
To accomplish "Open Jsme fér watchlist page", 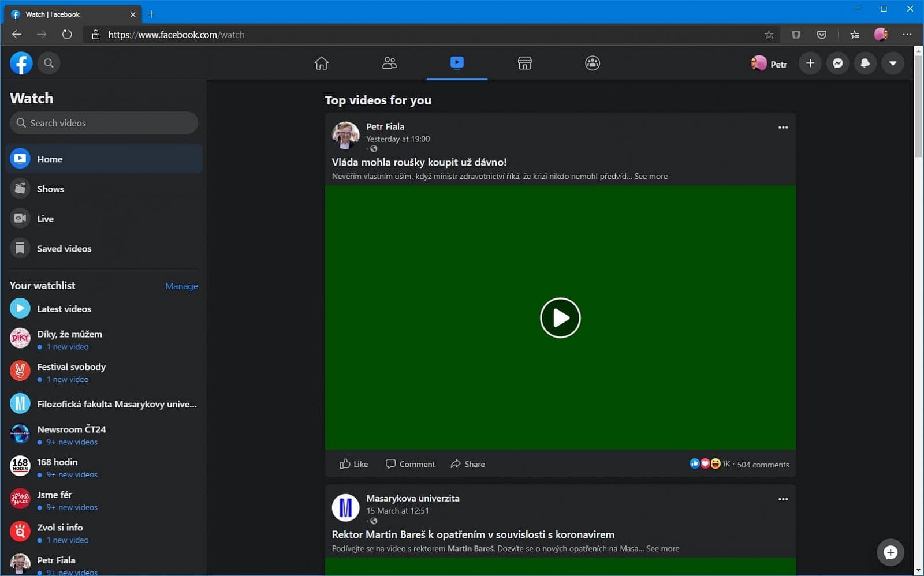I will (104, 500).
